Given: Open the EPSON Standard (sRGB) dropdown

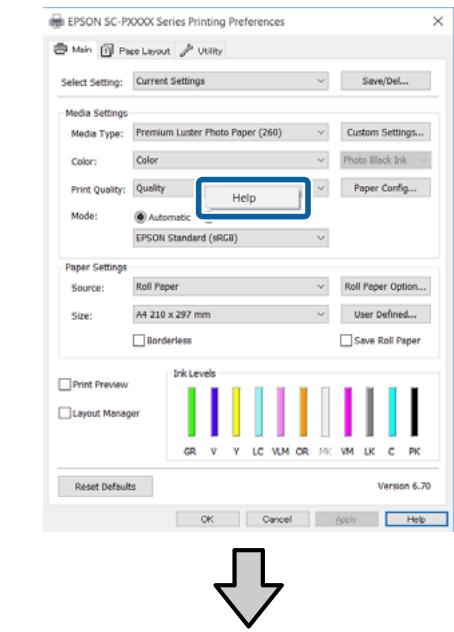Looking at the screenshot, I should (231, 238).
